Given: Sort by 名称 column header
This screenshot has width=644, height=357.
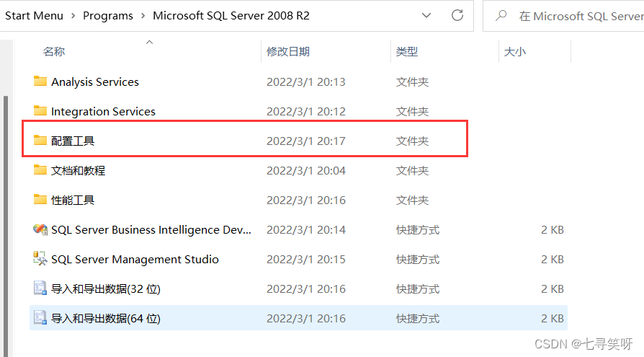Looking at the screenshot, I should 54,51.
